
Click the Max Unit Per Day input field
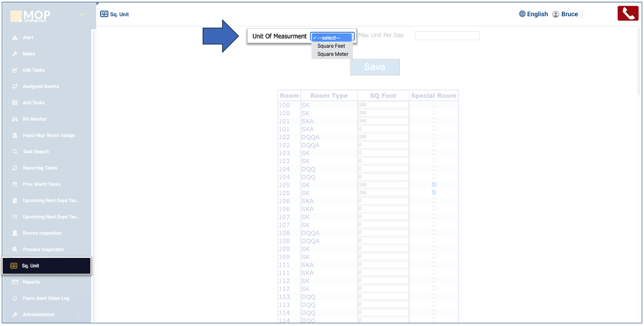coord(447,36)
